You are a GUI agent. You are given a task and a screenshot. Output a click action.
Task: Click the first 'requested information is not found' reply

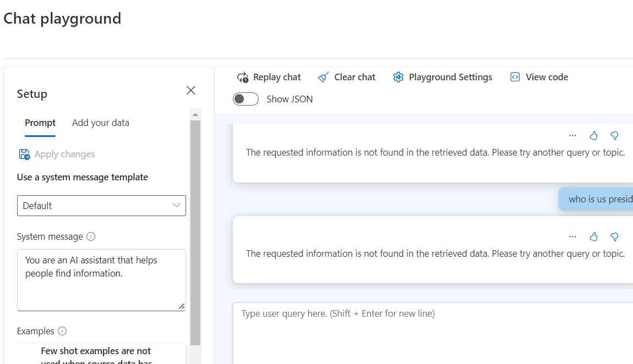pyautogui.click(x=435, y=153)
